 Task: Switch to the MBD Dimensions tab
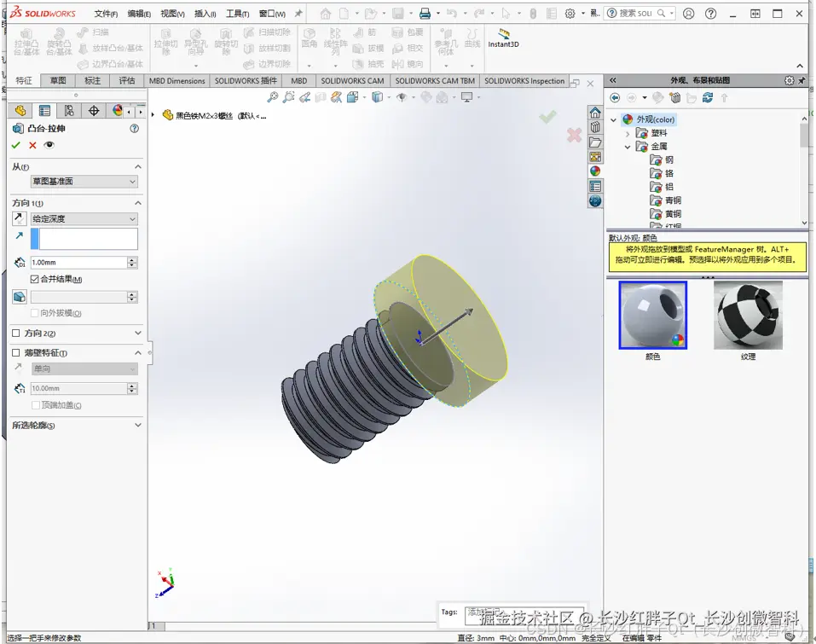[x=177, y=81]
